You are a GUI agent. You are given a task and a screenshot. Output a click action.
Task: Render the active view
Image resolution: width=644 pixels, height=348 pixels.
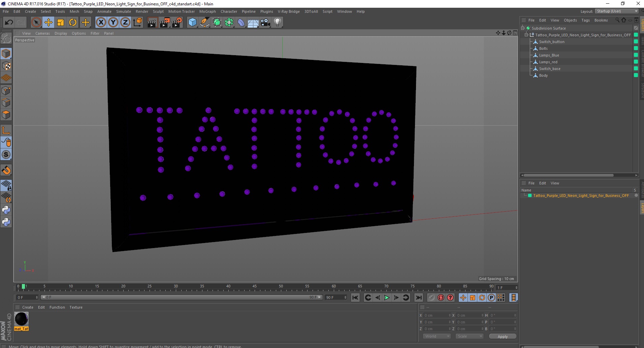pyautogui.click(x=152, y=23)
